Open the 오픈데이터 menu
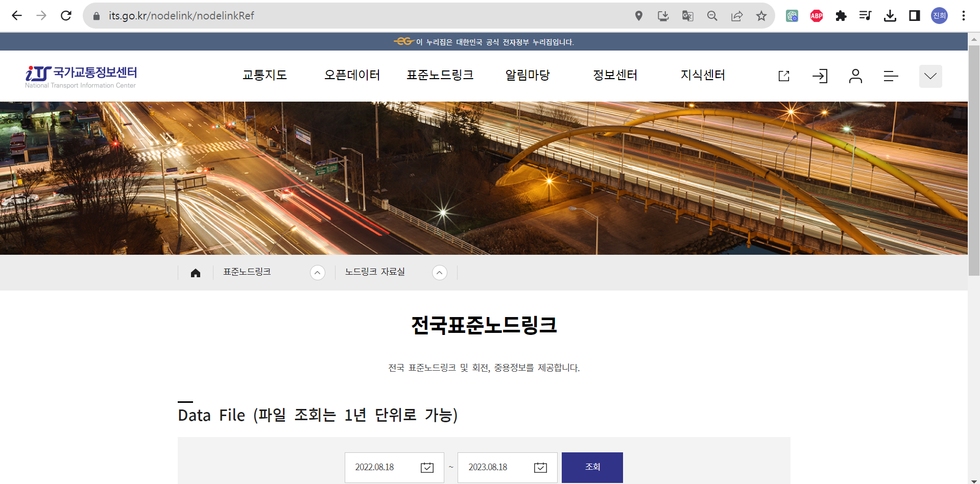Screen dimensions: 980x484 point(352,75)
